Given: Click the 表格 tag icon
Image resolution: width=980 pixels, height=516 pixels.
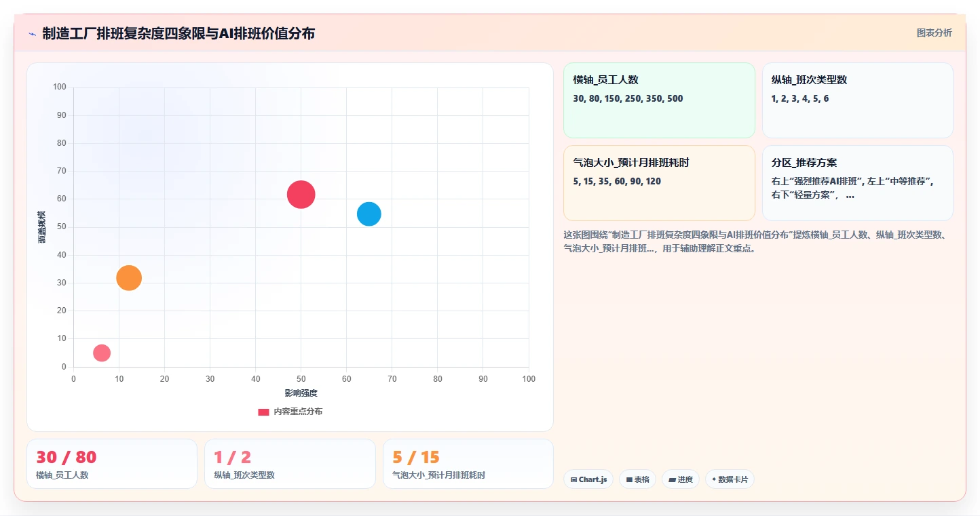Looking at the screenshot, I should [629, 479].
